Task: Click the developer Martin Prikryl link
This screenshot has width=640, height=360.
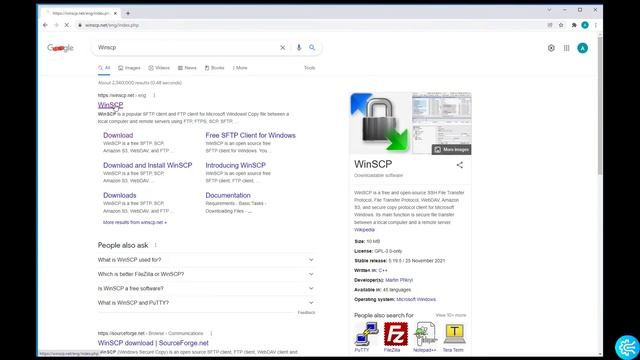Action: click(399, 280)
